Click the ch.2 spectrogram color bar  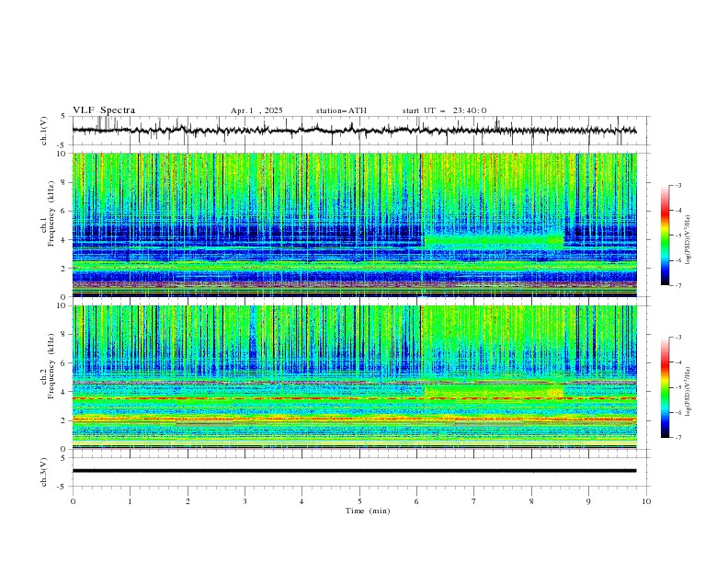tap(665, 387)
